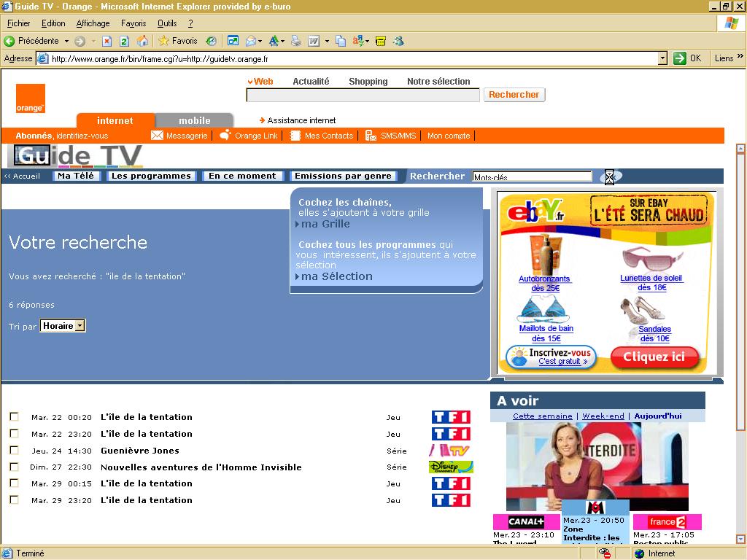747x560 pixels.
Task: Click the yellow calculator-style toolbar icon
Action: pyautogui.click(x=381, y=41)
